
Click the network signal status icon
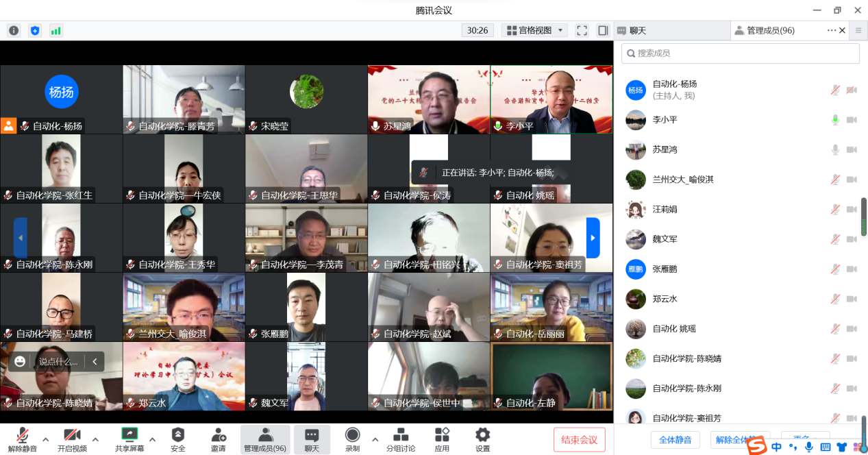point(55,31)
